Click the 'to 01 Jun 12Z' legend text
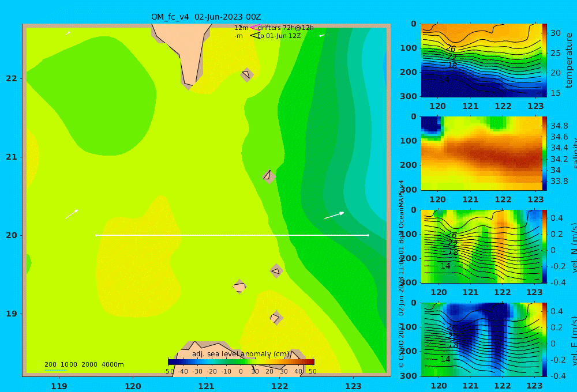 [x=279, y=36]
